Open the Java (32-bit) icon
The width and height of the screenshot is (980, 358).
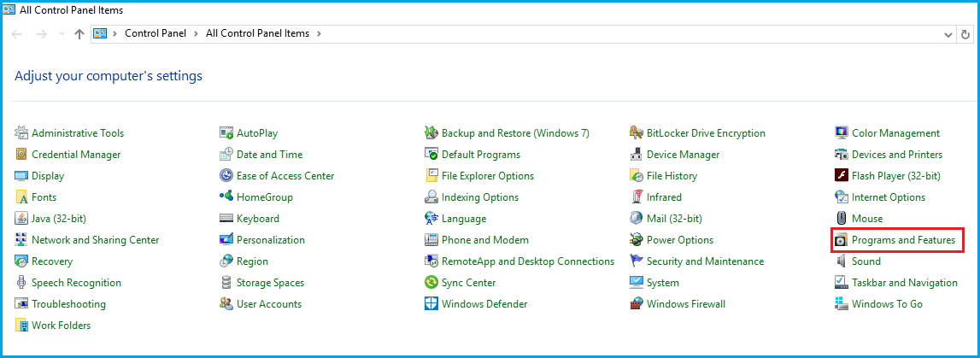tap(21, 219)
